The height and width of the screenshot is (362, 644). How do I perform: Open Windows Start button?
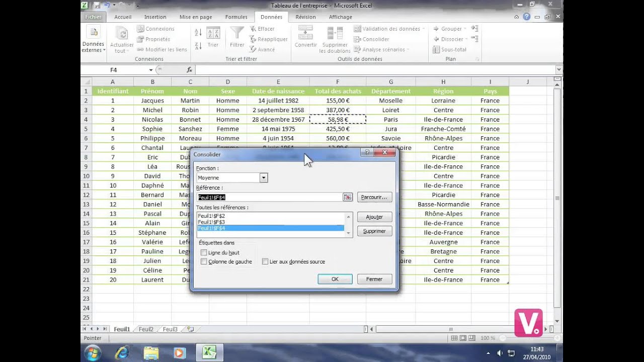coord(93,353)
